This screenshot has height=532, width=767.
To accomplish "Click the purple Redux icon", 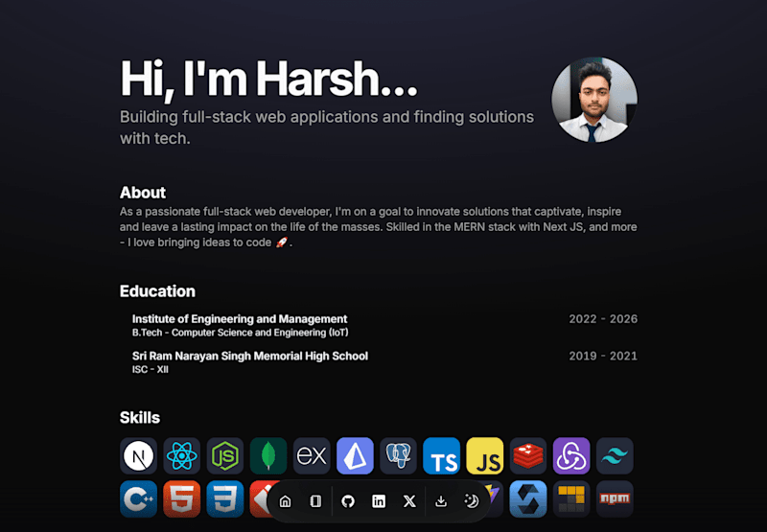I will (571, 455).
